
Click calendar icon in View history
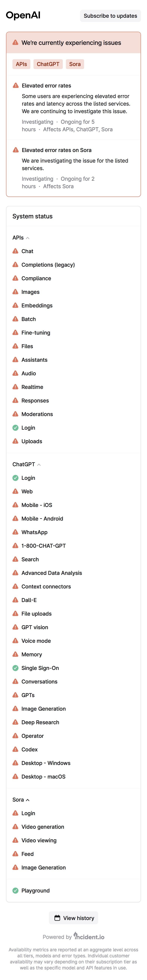tap(57, 918)
